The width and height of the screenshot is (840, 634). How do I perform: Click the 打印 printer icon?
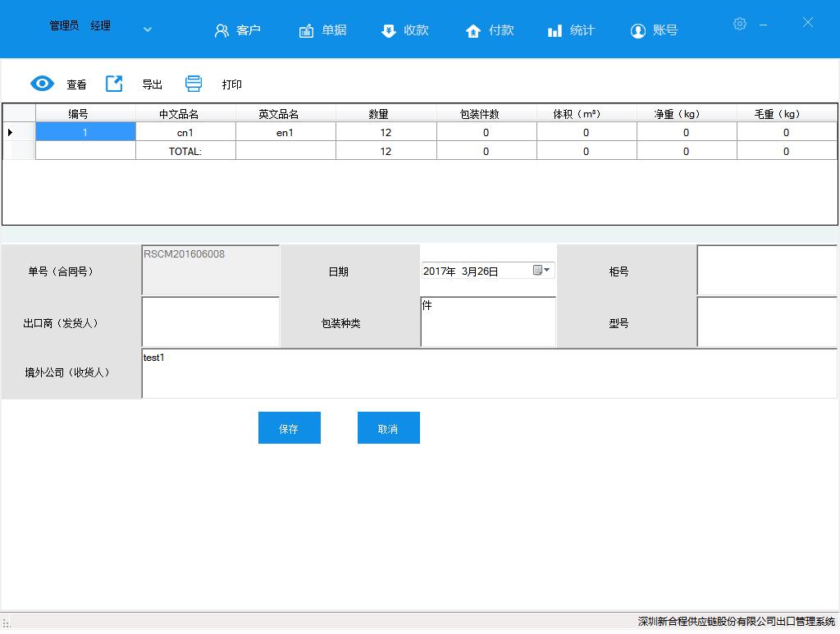194,84
